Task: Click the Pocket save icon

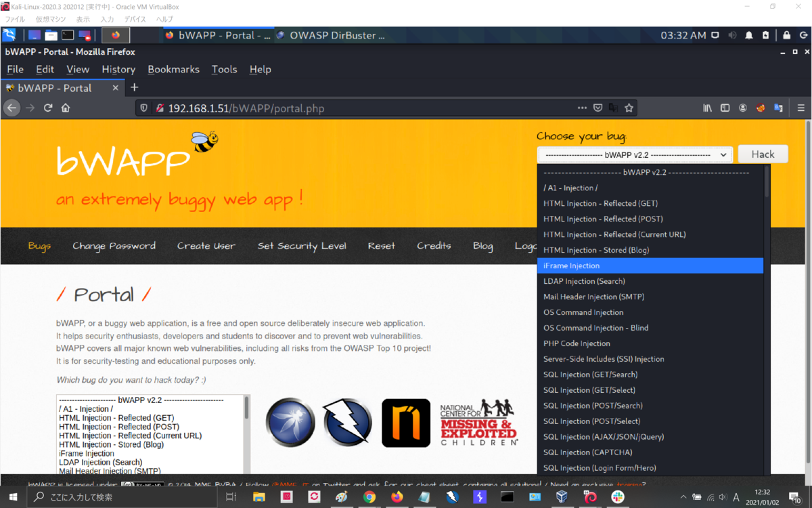Action: (x=598, y=108)
